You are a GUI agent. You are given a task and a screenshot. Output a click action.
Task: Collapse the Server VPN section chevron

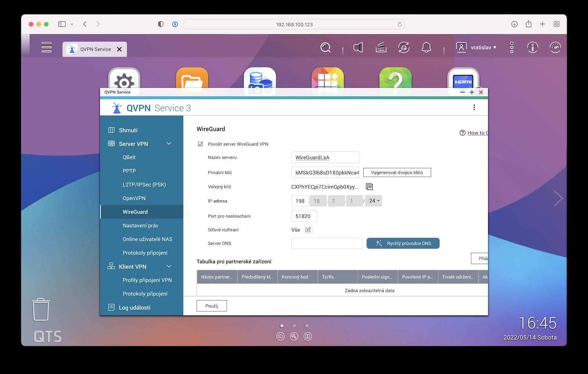pyautogui.click(x=169, y=144)
